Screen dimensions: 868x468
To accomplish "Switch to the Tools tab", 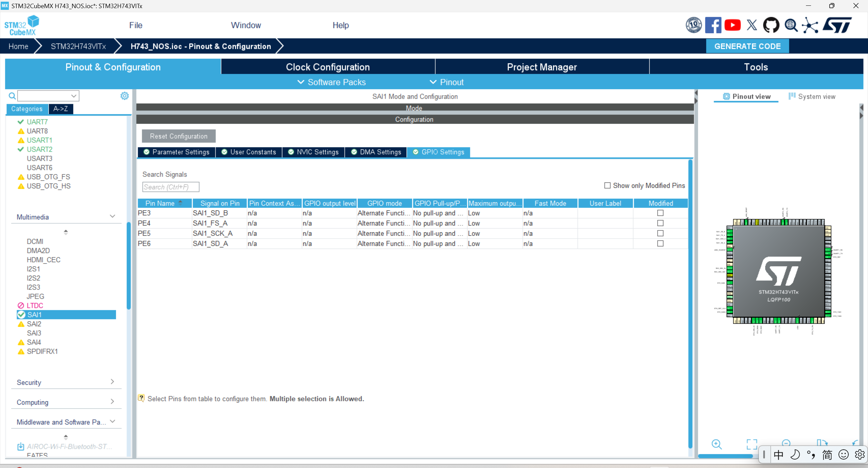I will click(756, 67).
